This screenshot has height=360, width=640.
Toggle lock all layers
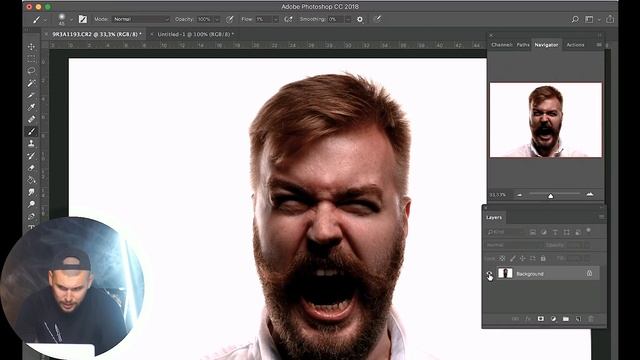pos(543,258)
